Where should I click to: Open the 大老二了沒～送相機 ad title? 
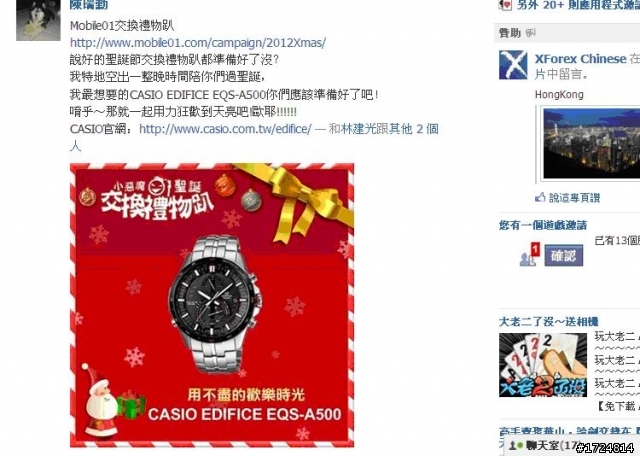pos(549,321)
